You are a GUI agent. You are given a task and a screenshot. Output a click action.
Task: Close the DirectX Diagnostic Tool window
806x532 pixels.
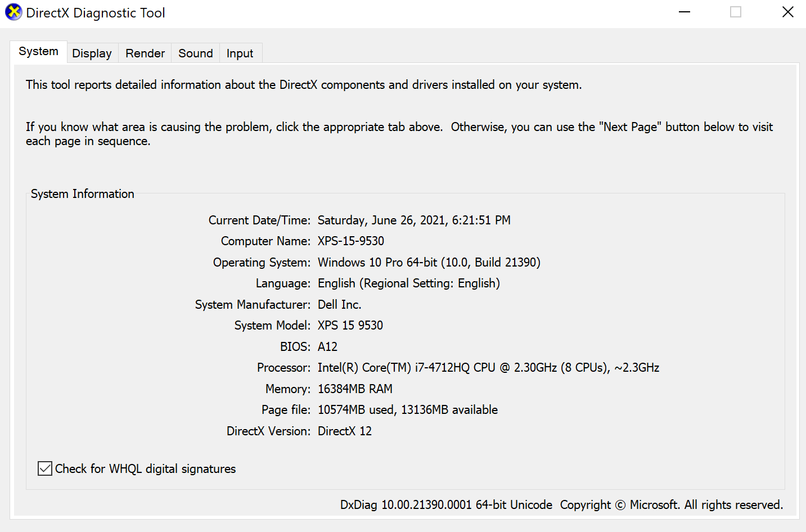[788, 12]
